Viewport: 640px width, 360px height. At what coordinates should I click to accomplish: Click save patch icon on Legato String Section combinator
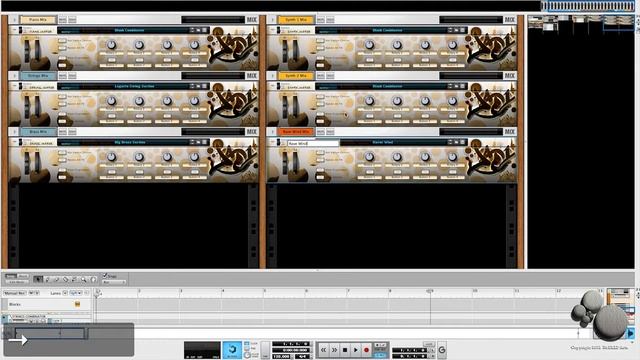coord(204,87)
